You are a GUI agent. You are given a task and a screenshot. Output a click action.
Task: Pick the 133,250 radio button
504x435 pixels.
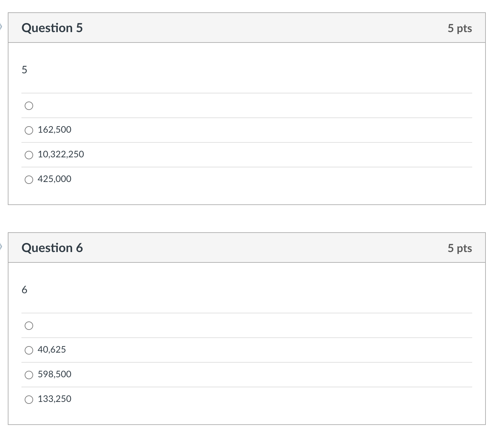(x=29, y=400)
